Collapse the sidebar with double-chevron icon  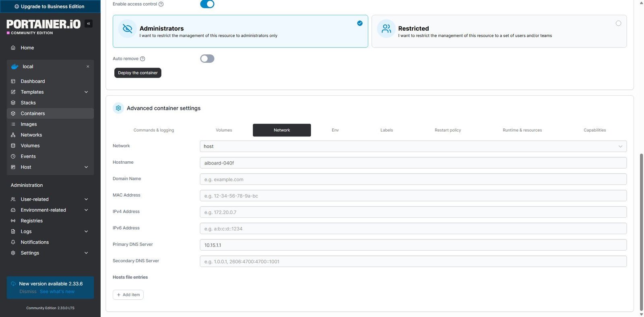point(89,24)
